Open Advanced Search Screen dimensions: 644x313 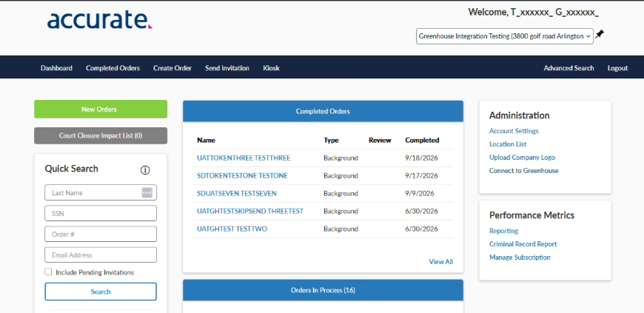[x=568, y=68]
